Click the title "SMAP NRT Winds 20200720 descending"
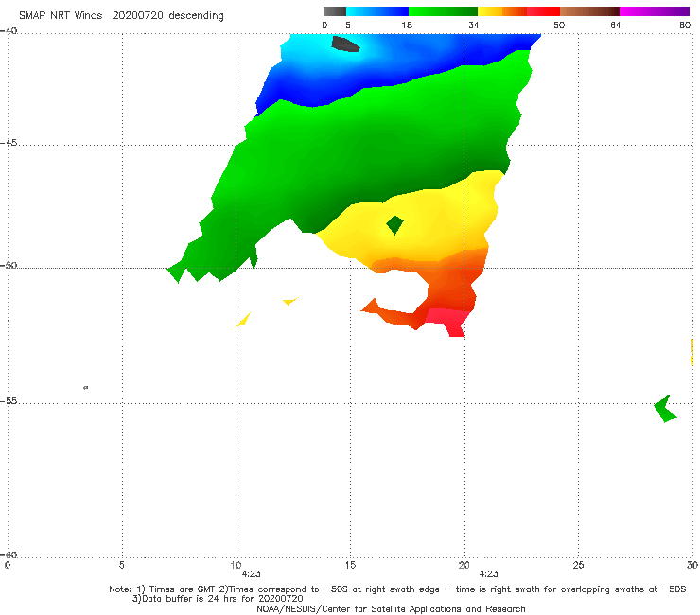 121,16
